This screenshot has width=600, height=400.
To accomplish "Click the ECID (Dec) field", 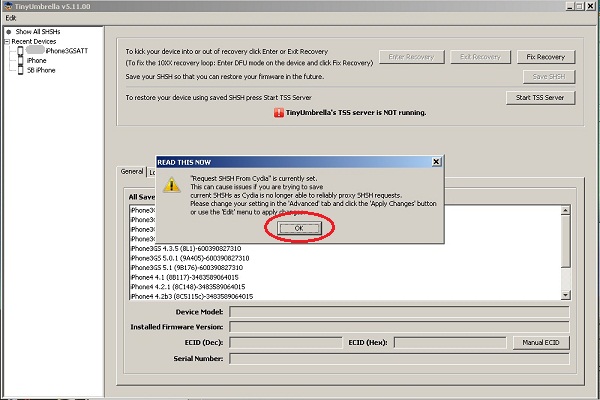I will tap(285, 343).
